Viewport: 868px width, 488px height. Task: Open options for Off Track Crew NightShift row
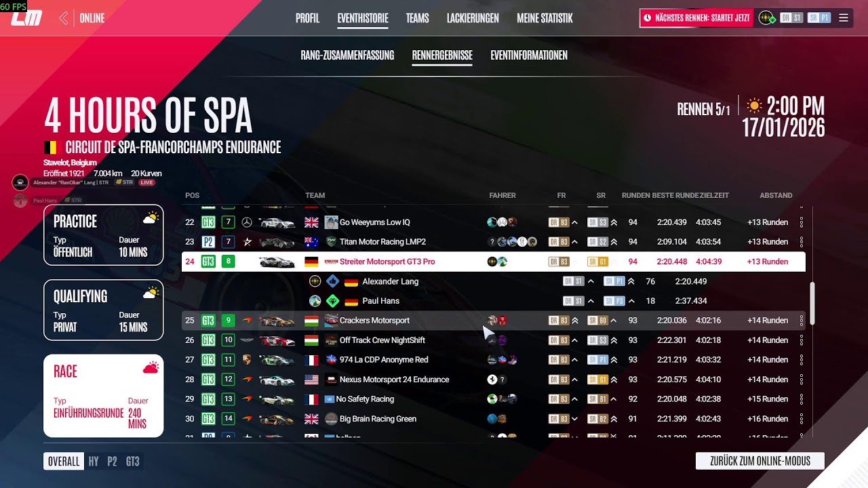802,340
